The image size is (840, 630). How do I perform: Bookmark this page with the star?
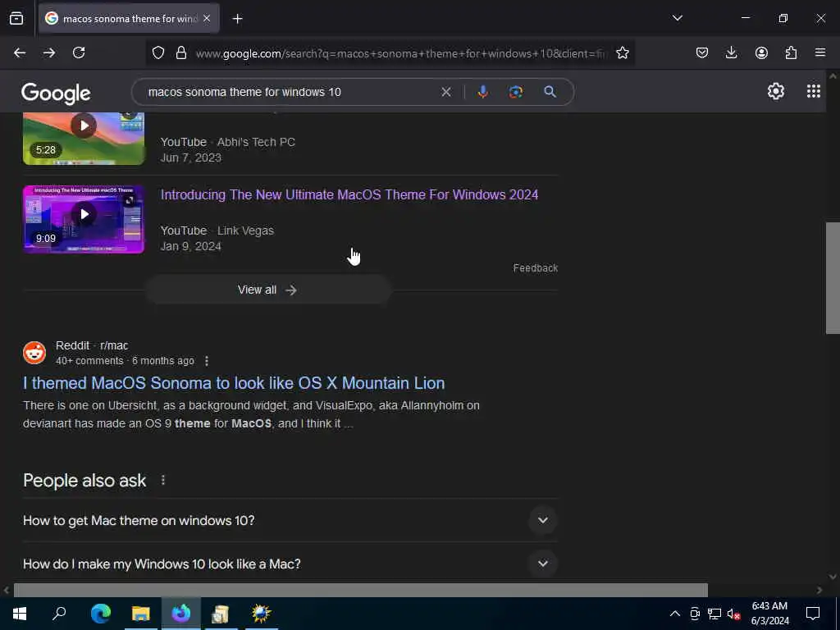pyautogui.click(x=622, y=52)
